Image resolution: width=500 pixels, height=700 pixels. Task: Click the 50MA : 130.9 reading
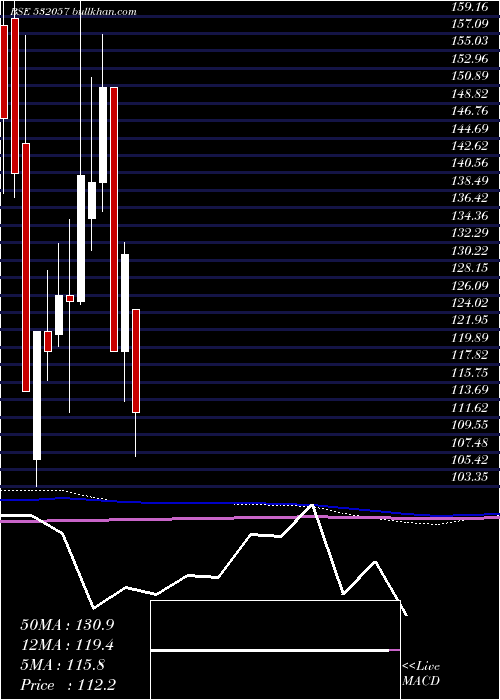tap(67, 625)
